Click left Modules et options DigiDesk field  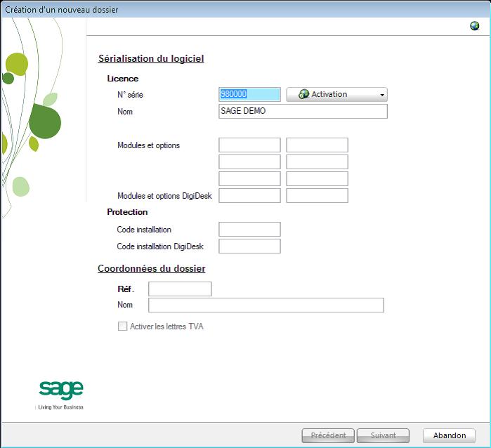[x=249, y=196]
